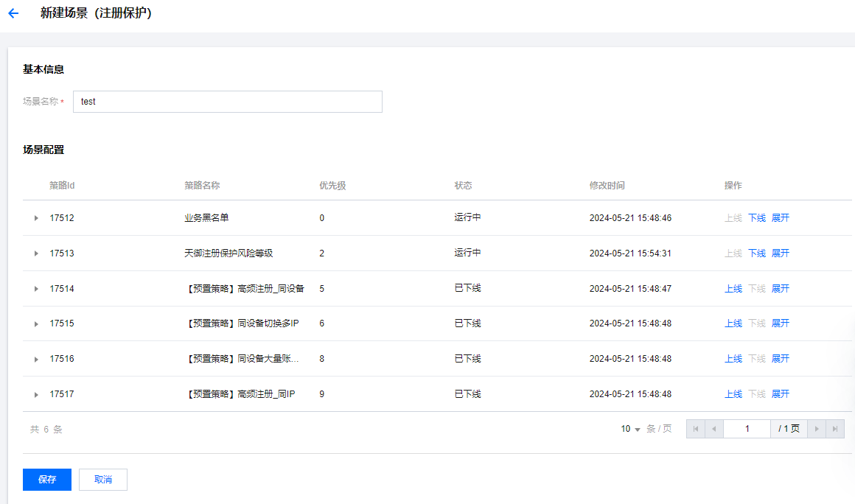
Task: Click 下线 for policy 17512
Action: pos(757,218)
